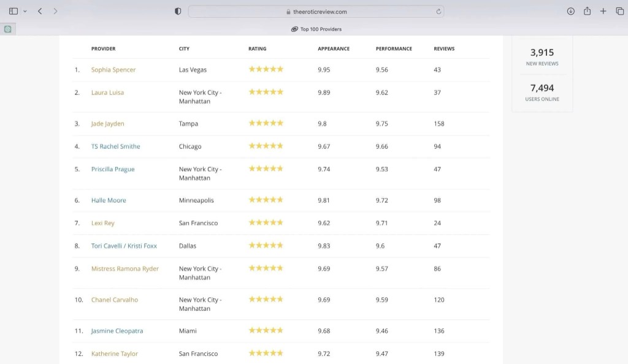This screenshot has width=628, height=364.
Task: Click the Dallas city cell
Action: (x=188, y=246)
